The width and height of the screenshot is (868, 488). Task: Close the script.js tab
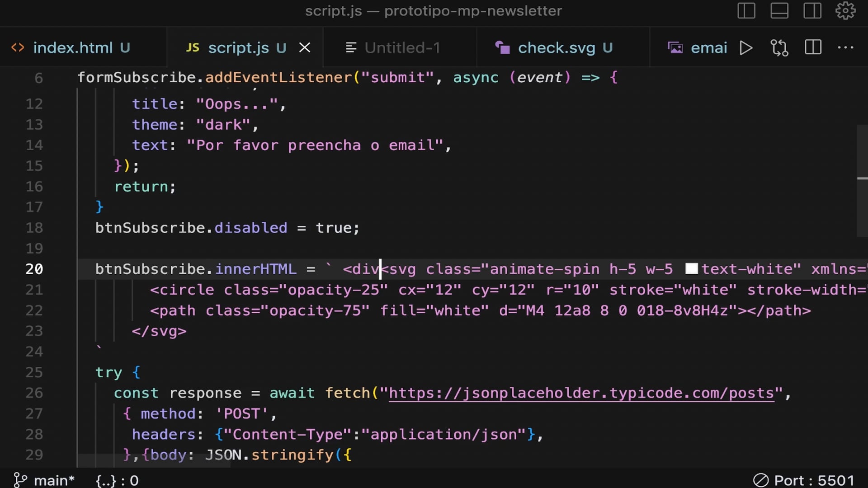[305, 48]
